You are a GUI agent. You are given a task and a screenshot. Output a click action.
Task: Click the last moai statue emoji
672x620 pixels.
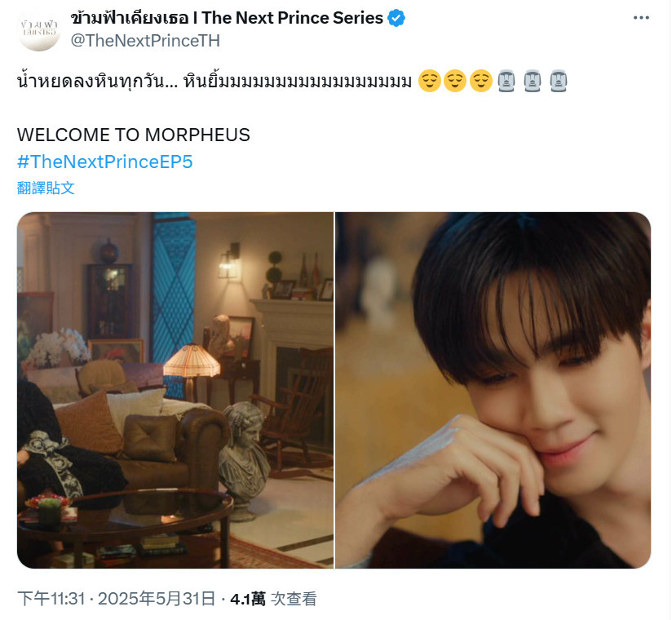[559, 81]
